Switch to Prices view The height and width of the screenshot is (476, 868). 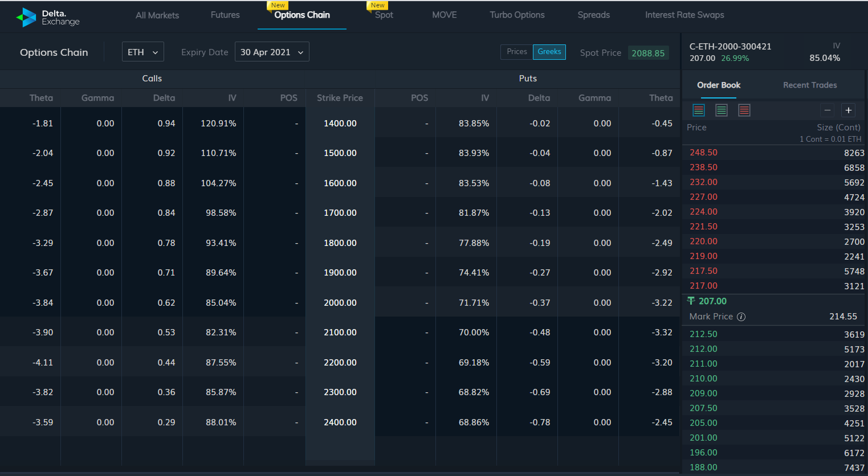pos(516,52)
